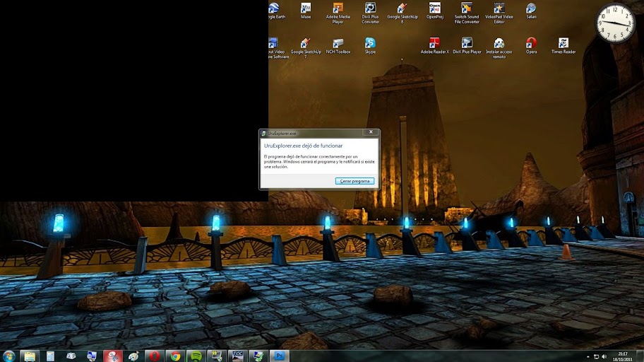Screen dimensions: 644x362
Task: Open Adobe Reader X desktop shortcut
Action: [x=434, y=46]
